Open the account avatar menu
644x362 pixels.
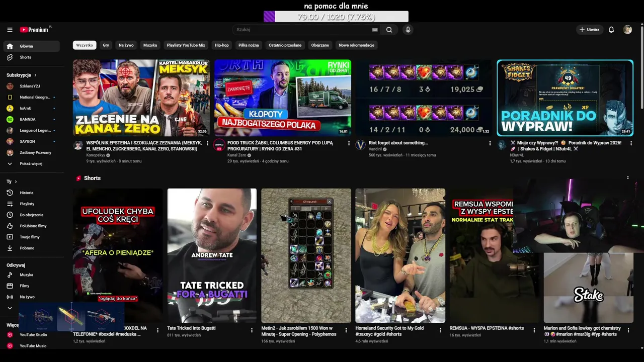[x=627, y=30]
